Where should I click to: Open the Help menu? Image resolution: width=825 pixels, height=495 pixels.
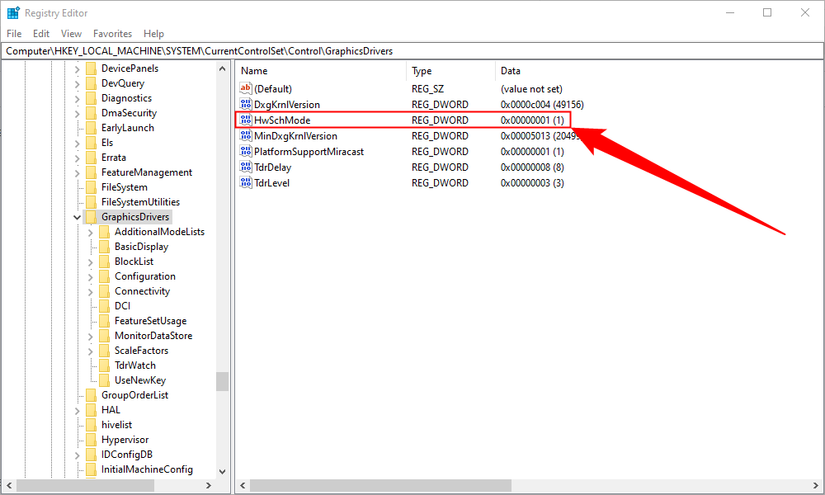[154, 34]
